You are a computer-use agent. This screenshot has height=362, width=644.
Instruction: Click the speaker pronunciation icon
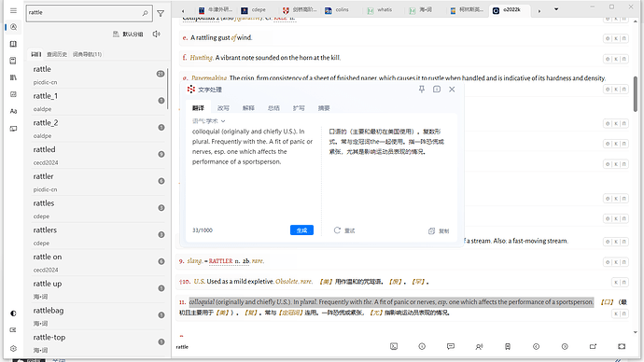156,35
